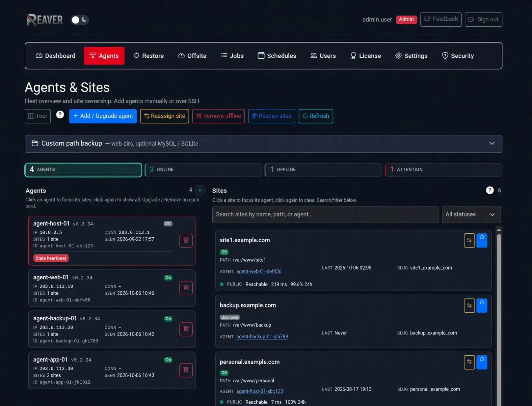Screen dimensions: 532x406
Task: Select the backup.example.com site title
Action: pos(248,305)
